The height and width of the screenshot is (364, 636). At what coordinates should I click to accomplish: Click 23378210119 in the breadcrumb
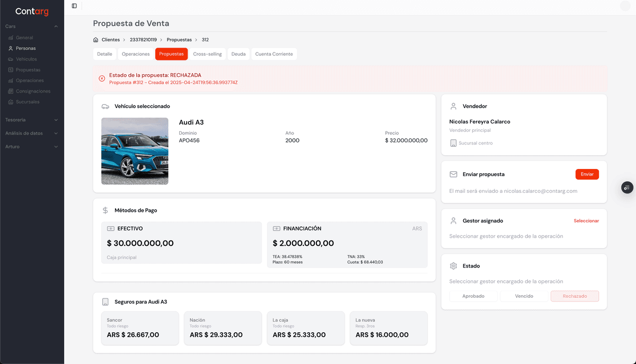143,40
